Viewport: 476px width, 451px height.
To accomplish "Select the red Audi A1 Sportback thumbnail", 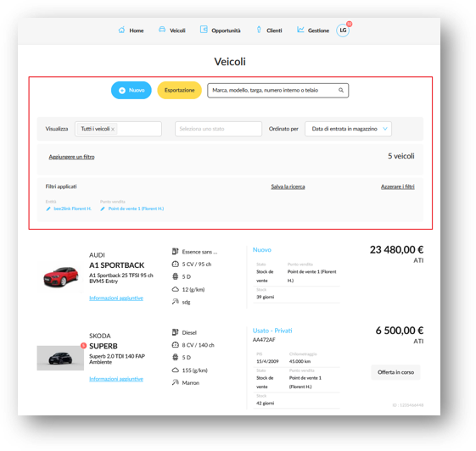I will click(60, 276).
